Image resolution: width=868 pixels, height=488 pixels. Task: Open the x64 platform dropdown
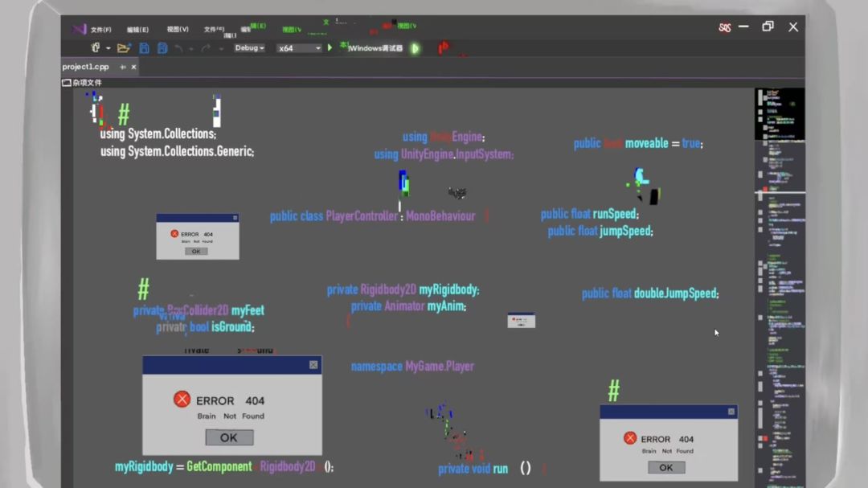(299, 48)
